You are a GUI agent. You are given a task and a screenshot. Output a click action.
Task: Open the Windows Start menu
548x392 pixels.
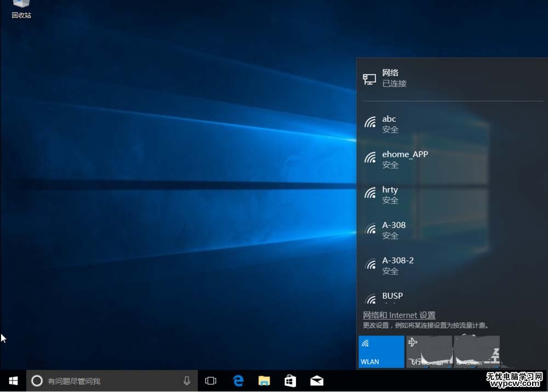click(13, 381)
